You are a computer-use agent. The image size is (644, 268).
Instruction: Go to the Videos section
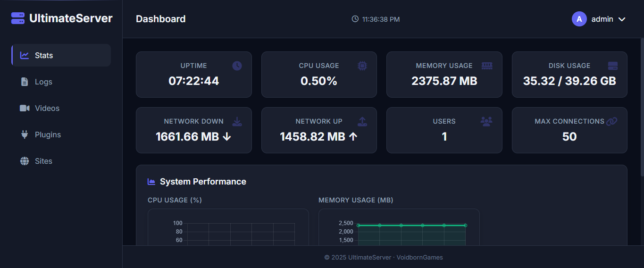point(61,108)
